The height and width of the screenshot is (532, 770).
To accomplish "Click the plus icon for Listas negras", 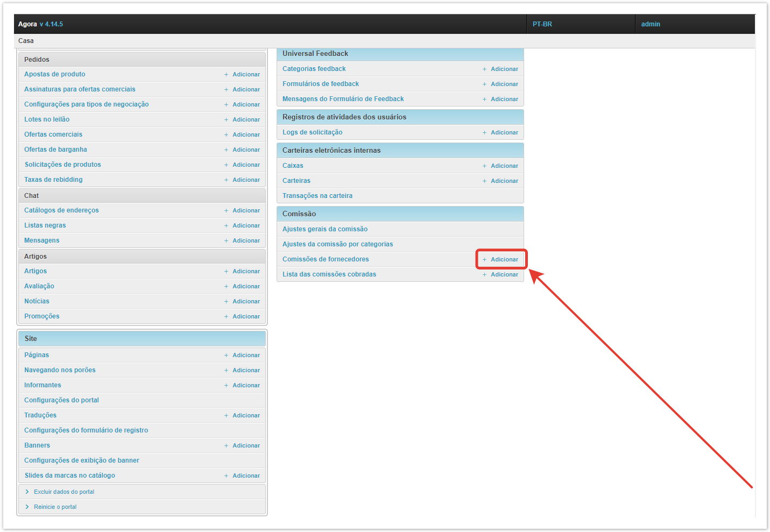I will pos(226,226).
